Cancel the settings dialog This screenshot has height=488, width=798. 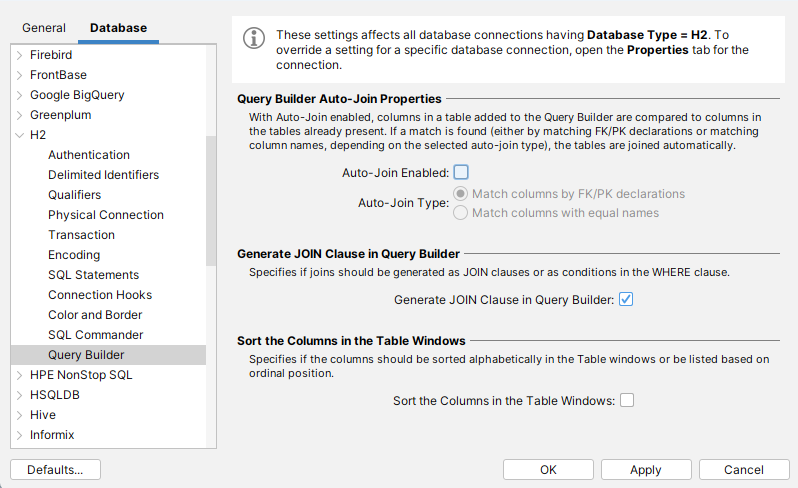[744, 470]
